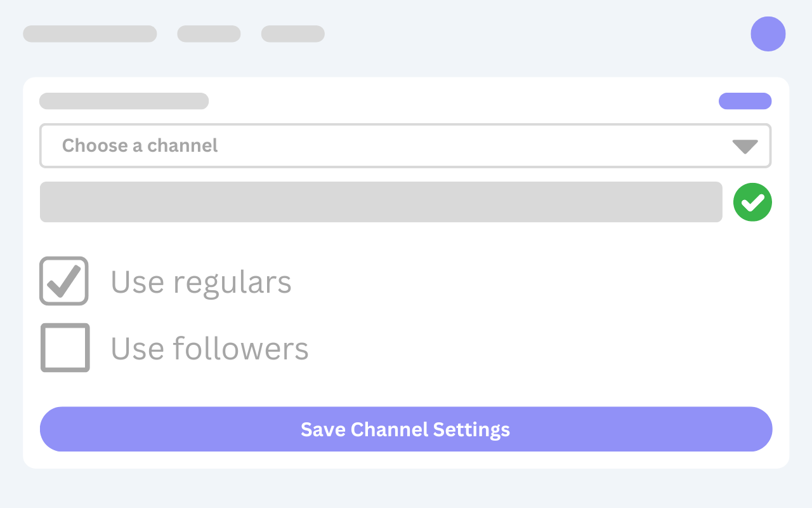Click the green checkmark verification icon

752,201
